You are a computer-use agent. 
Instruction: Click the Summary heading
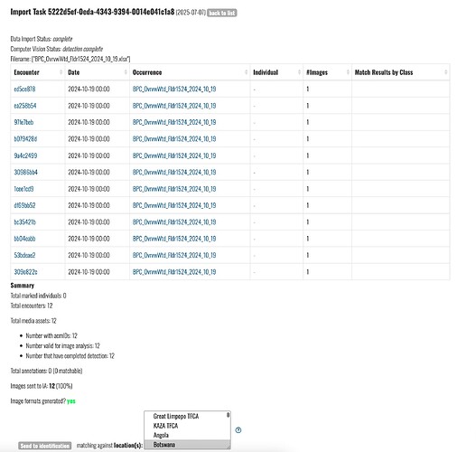tap(23, 286)
